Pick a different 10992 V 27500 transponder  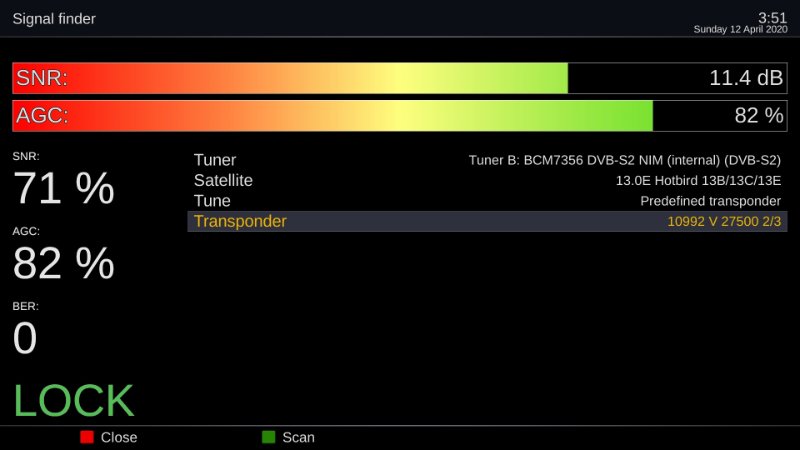pos(724,222)
